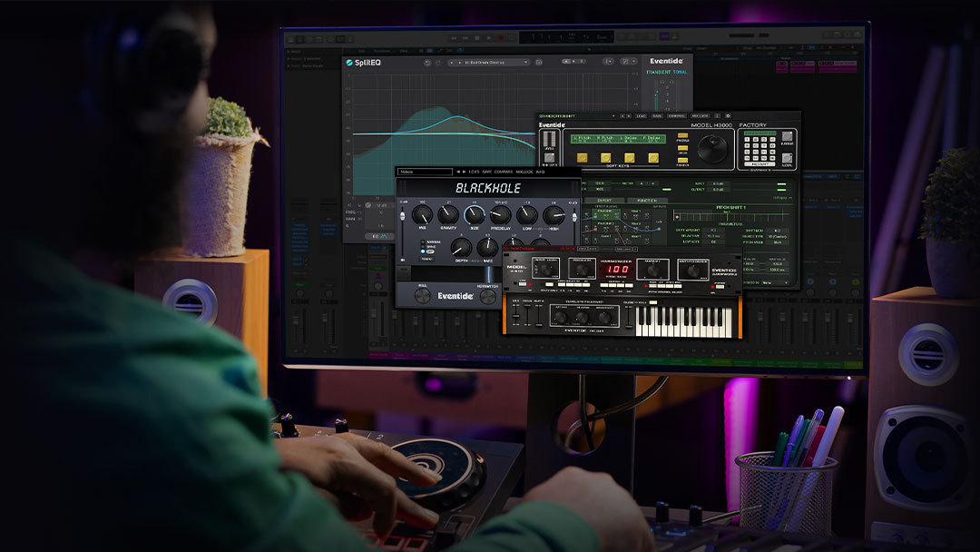Click the Eventide logo on the Blackhole pedal
The height and width of the screenshot is (552, 980).
tap(456, 295)
